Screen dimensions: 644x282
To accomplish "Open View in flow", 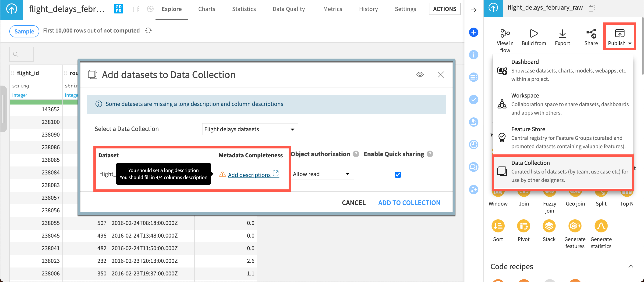I will click(505, 38).
